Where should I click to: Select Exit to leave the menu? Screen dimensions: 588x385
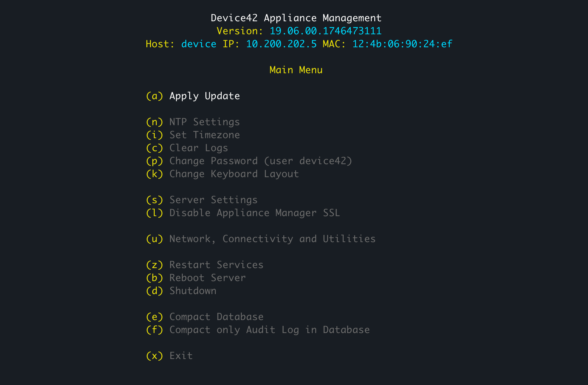[181, 355]
